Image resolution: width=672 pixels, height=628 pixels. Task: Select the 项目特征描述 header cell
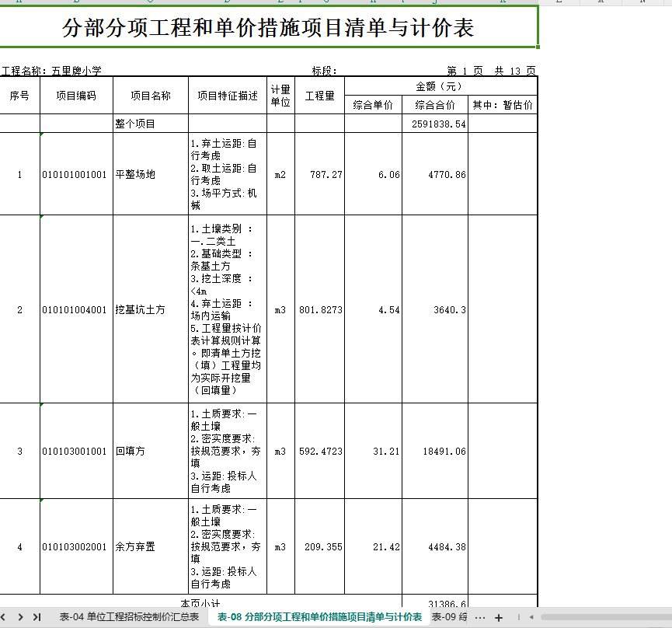[x=228, y=96]
